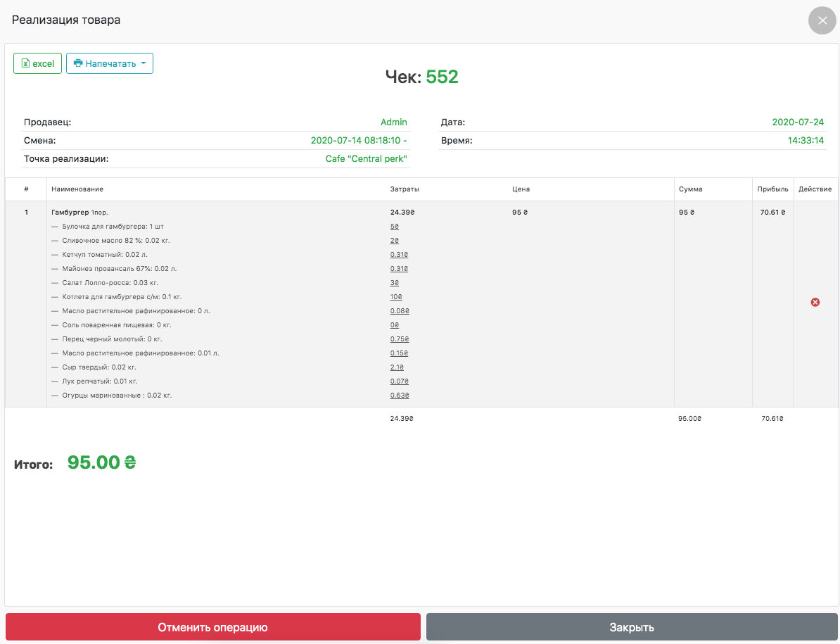Click the Admin seller name

(x=393, y=122)
